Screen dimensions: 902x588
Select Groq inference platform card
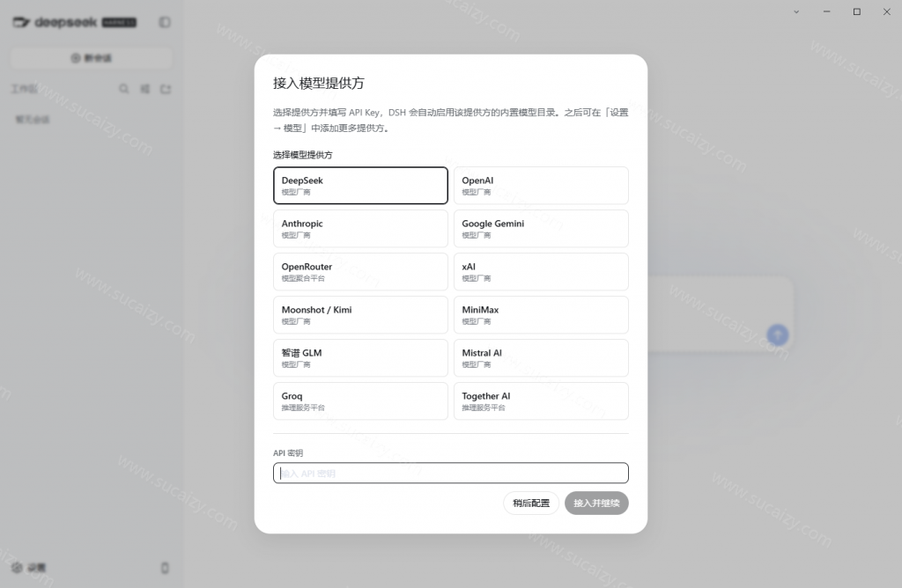pos(360,401)
